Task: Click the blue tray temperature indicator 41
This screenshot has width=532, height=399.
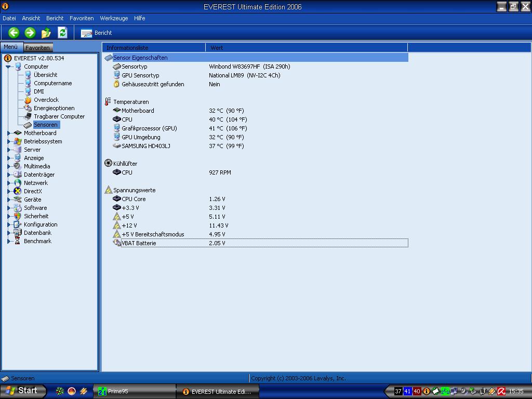Action: tap(407, 391)
